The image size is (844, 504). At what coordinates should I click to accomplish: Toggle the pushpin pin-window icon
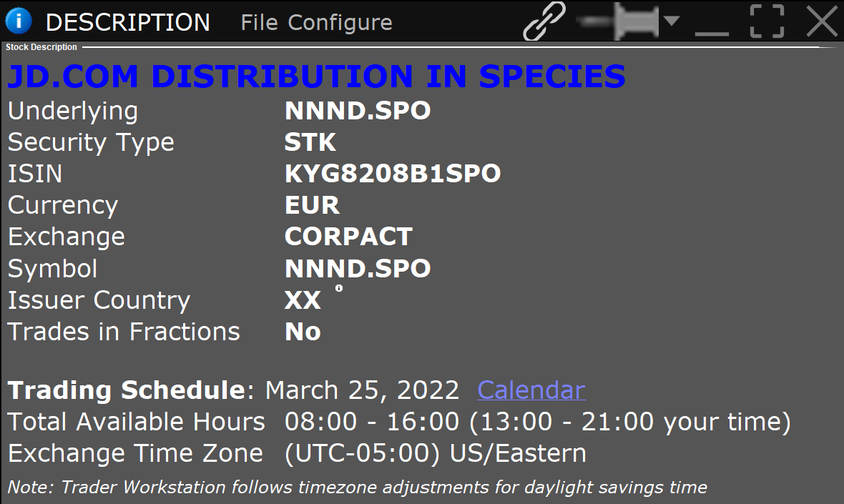coord(618,21)
